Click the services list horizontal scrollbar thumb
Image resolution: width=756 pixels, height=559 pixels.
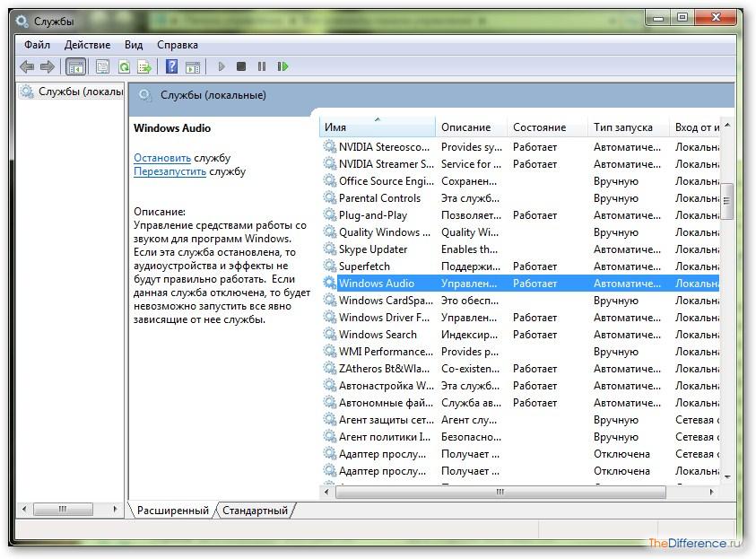500,492
